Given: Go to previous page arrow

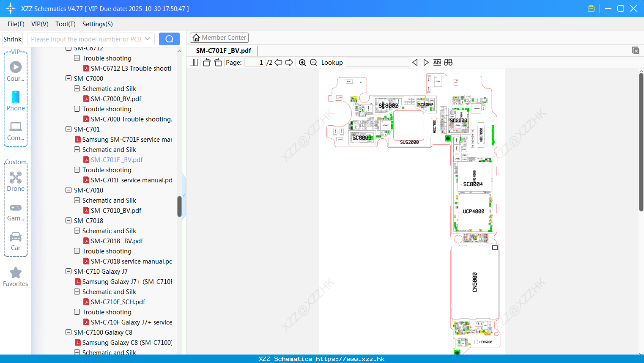Looking at the screenshot, I should pos(278,63).
